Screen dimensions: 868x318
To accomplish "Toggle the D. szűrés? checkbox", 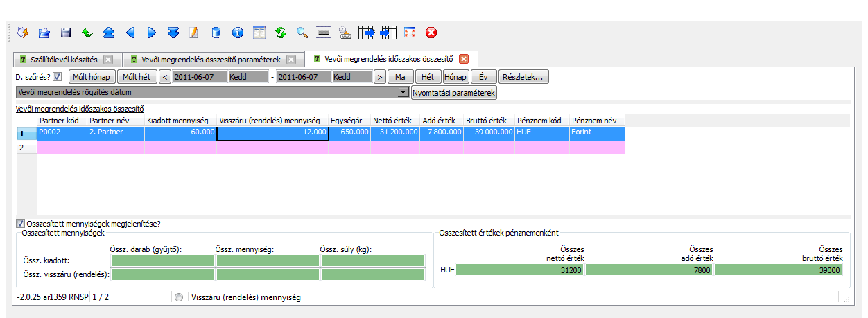I will pyautogui.click(x=58, y=77).
